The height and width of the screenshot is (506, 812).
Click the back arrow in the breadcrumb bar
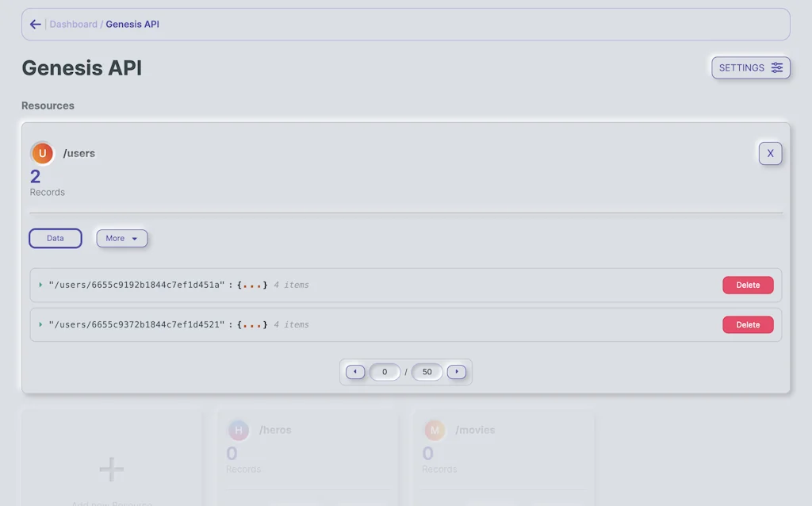(35, 24)
